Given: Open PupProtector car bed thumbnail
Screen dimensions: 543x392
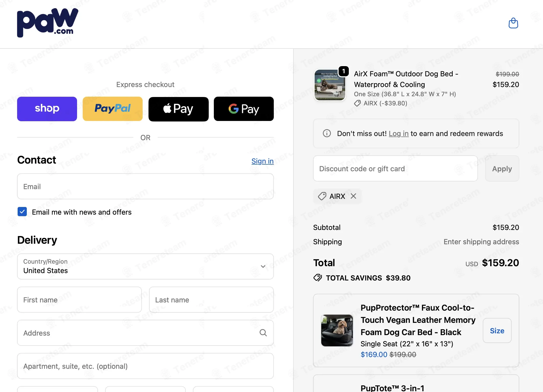Looking at the screenshot, I should click(337, 330).
